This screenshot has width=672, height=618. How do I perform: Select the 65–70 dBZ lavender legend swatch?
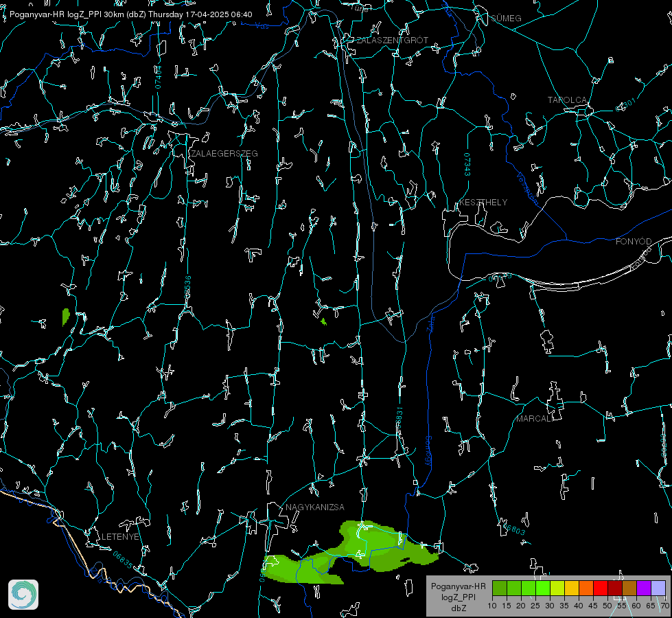coord(658,588)
